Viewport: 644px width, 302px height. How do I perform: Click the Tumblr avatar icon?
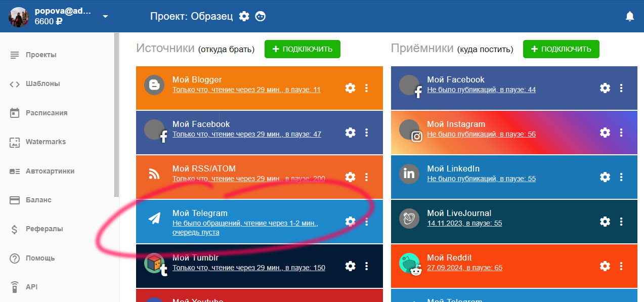(155, 264)
